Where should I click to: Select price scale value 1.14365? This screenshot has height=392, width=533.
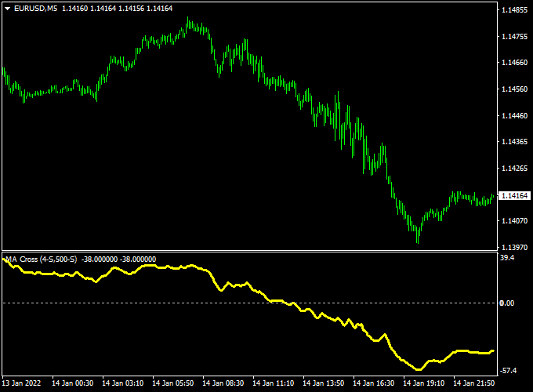click(515, 142)
